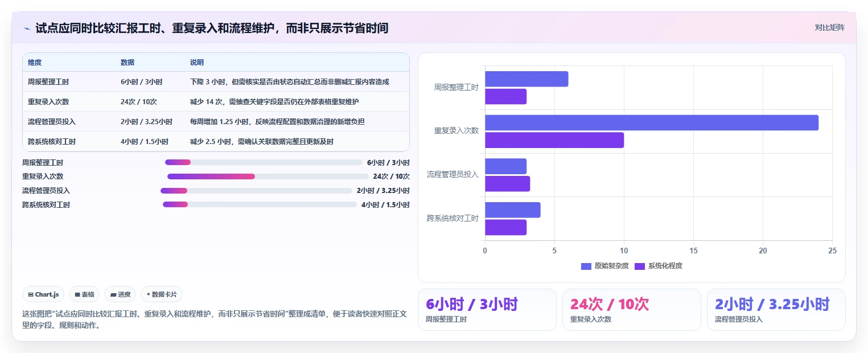This screenshot has width=868, height=353.
Task: Click table value 24次 / 10次
Action: pos(139,101)
